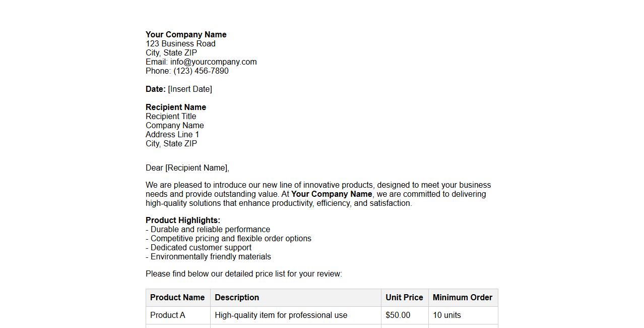
Task: Click the phone number (123) 456-7890
Action: point(201,71)
